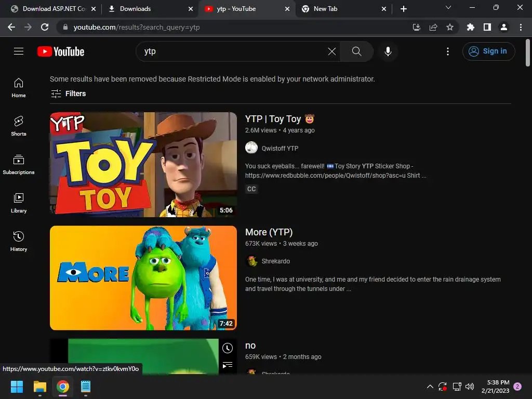Image resolution: width=532 pixels, height=399 pixels.
Task: Open a new browser tab with plus button
Action: point(403,9)
